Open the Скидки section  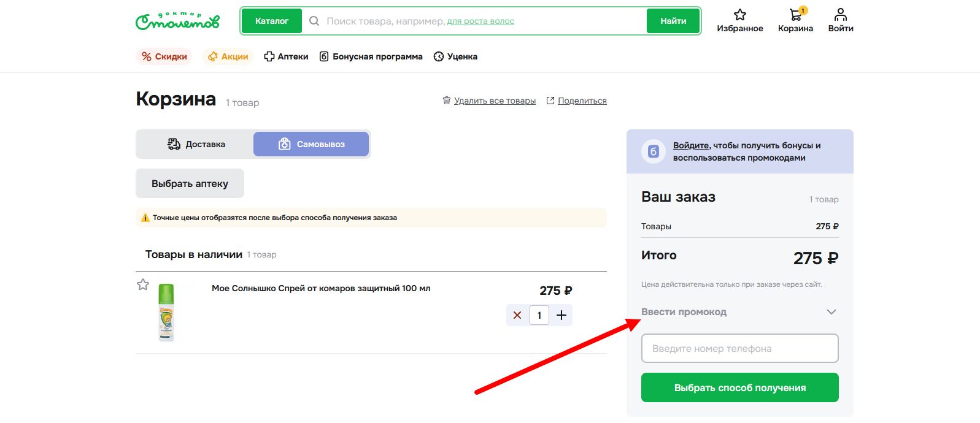pyautogui.click(x=164, y=56)
